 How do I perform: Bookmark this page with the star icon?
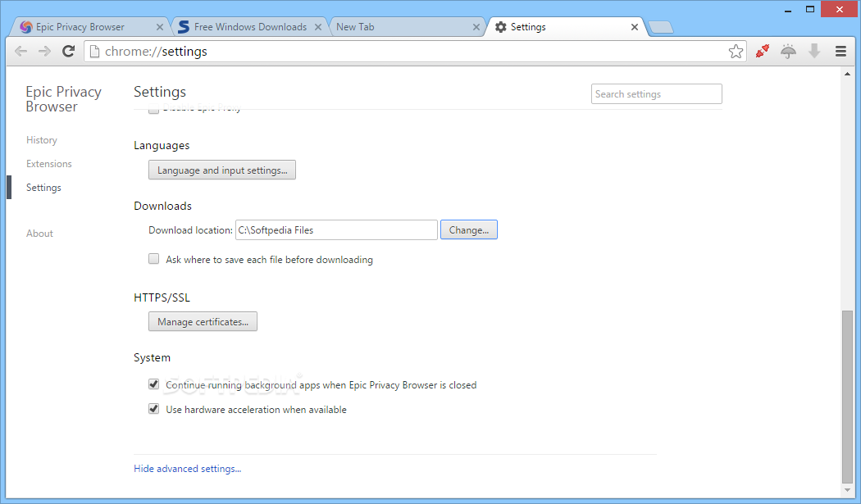point(736,52)
